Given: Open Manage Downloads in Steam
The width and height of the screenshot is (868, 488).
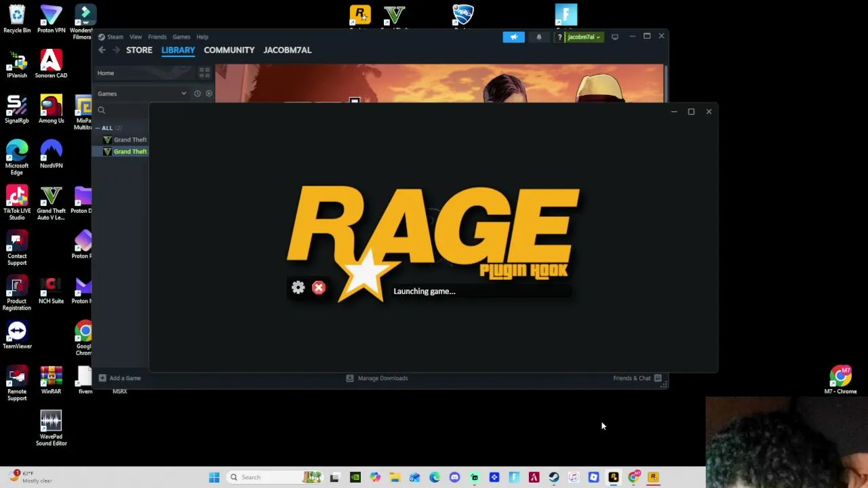Looking at the screenshot, I should (x=377, y=378).
